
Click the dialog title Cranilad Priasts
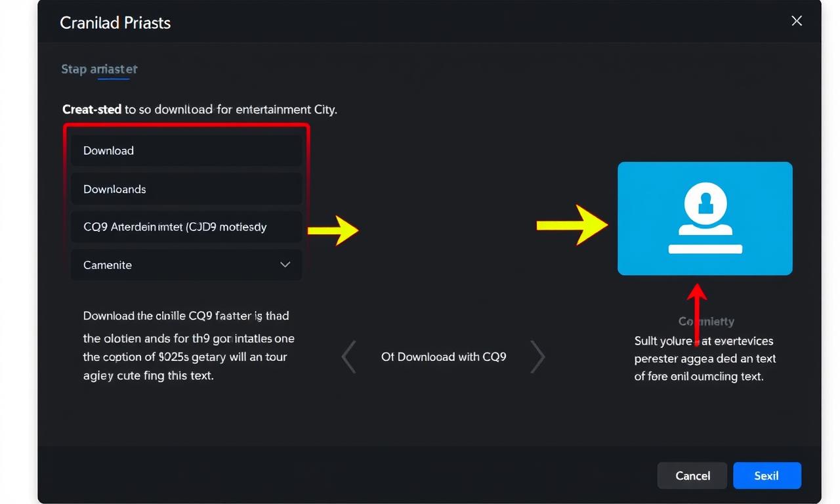[x=115, y=23]
